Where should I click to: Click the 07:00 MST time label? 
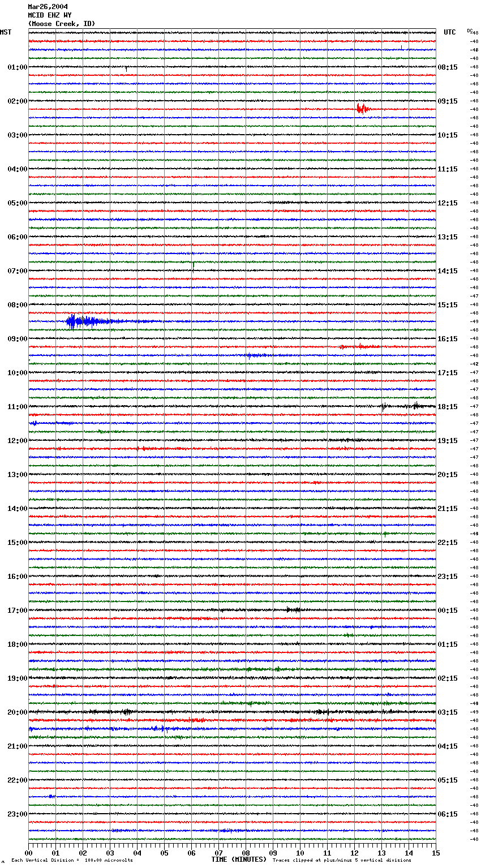coord(18,271)
